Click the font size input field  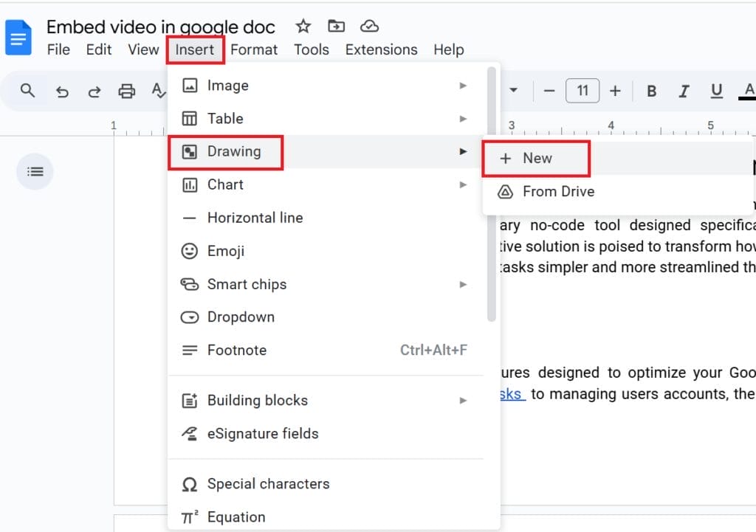point(582,90)
